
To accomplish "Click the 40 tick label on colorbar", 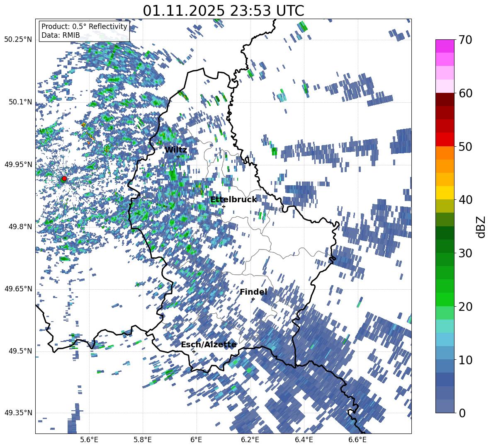I will click(465, 200).
